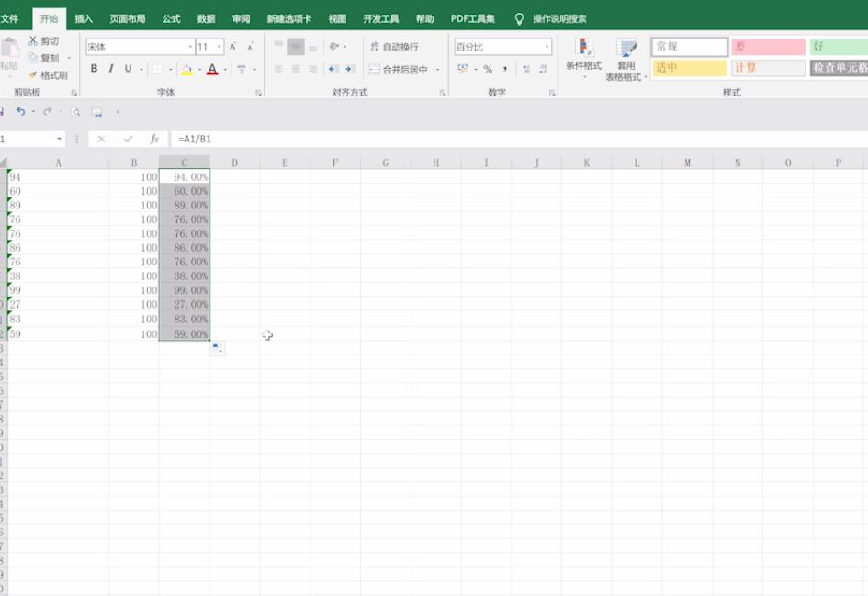The height and width of the screenshot is (596, 868).
Task: Click the Cut (剪切) button
Action: 43,41
